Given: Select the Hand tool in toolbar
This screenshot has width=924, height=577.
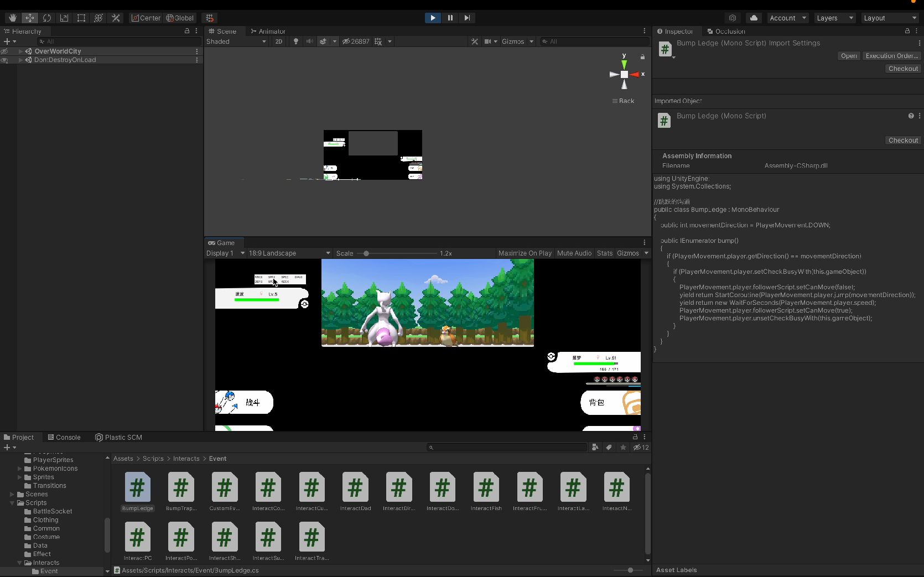Looking at the screenshot, I should pyautogui.click(x=13, y=18).
